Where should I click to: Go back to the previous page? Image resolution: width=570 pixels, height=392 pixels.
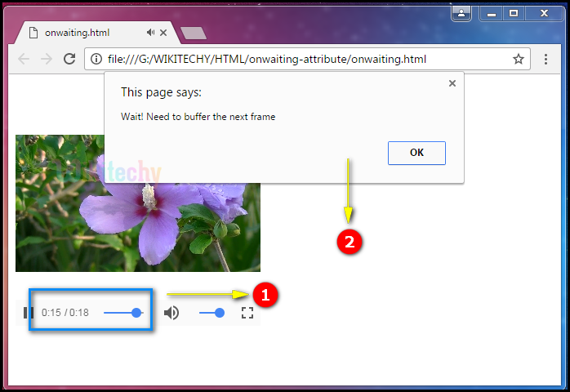tap(24, 60)
